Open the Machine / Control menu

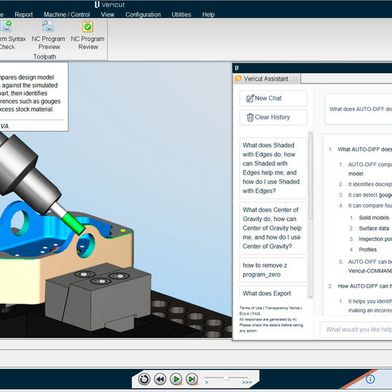[67, 15]
